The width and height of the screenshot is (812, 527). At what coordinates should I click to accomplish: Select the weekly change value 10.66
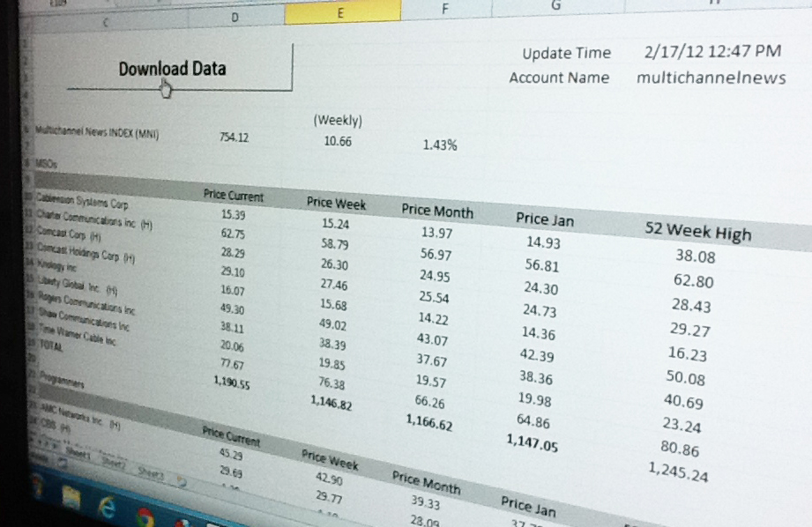338,141
